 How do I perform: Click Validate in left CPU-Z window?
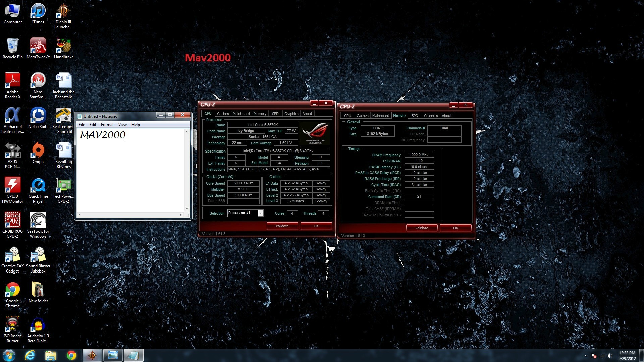(282, 226)
